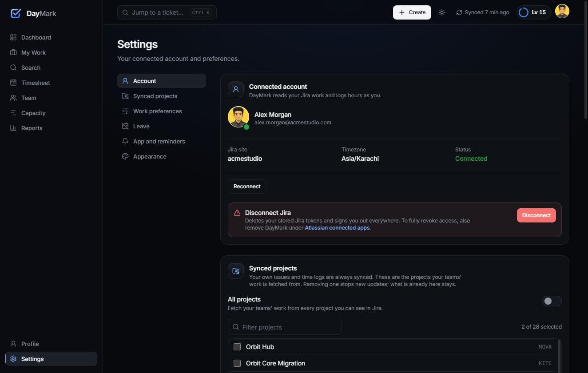
Task: Click the acmestudio Jira site value
Action: pos(245,159)
